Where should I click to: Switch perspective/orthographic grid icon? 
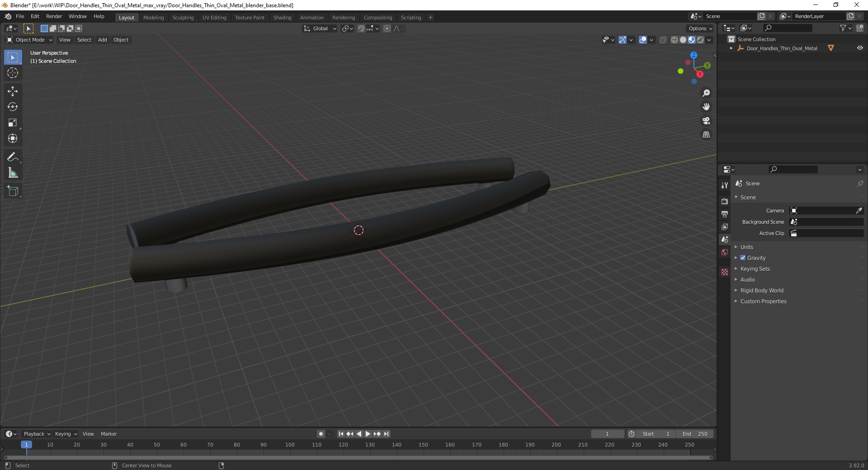(x=706, y=135)
